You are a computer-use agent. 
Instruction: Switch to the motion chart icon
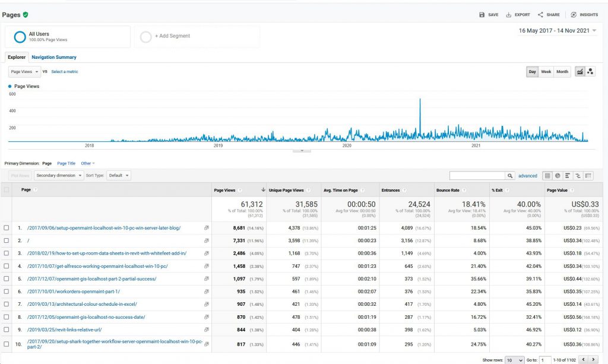(x=590, y=71)
